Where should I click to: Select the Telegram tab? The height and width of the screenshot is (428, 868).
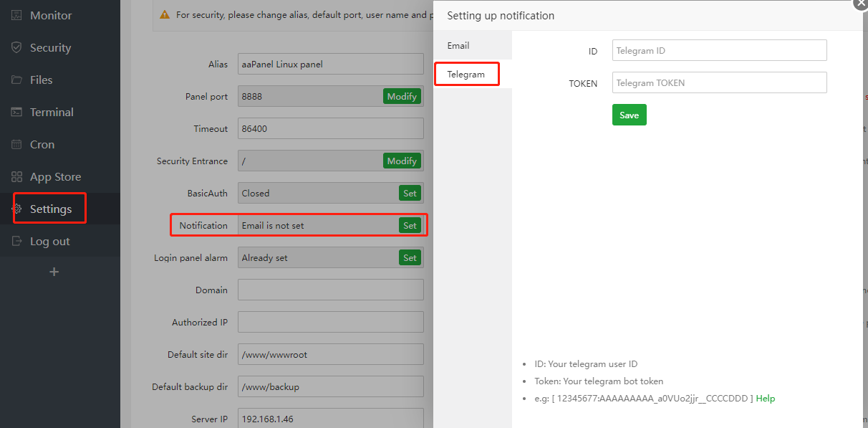click(466, 74)
